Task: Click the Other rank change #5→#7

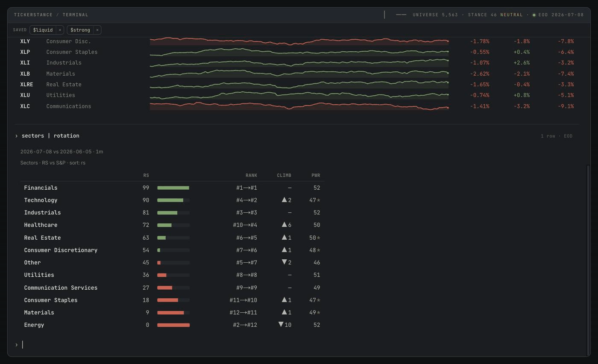Action: point(247,263)
